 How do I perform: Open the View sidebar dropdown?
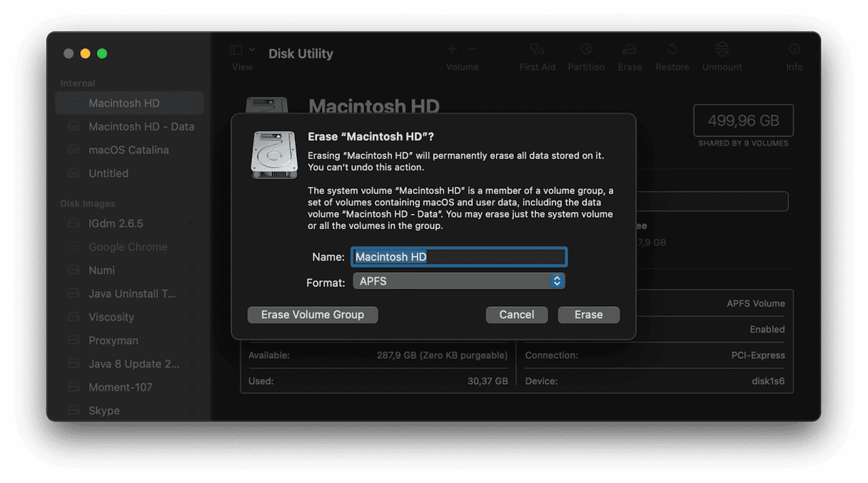(242, 50)
